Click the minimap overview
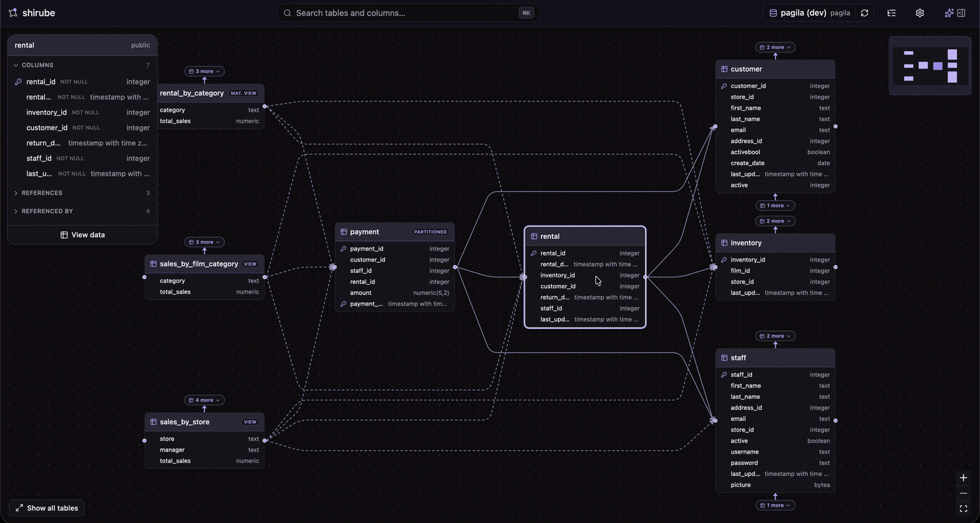 (930, 65)
